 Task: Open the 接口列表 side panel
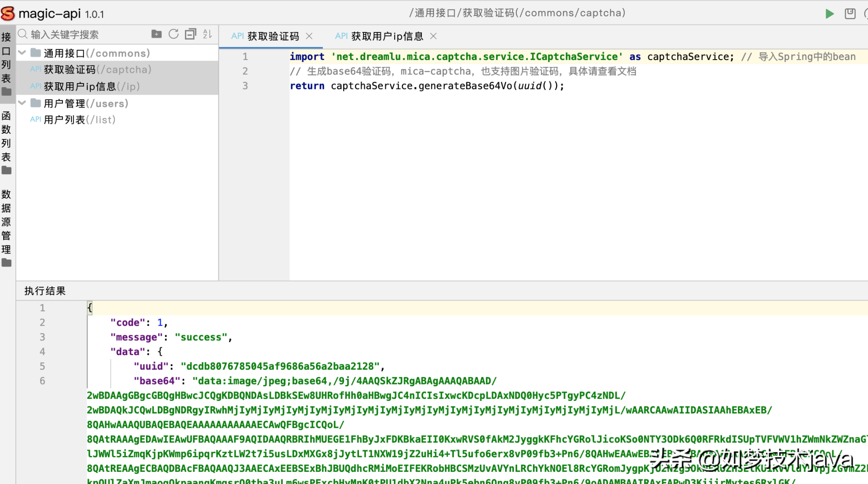[x=6, y=63]
